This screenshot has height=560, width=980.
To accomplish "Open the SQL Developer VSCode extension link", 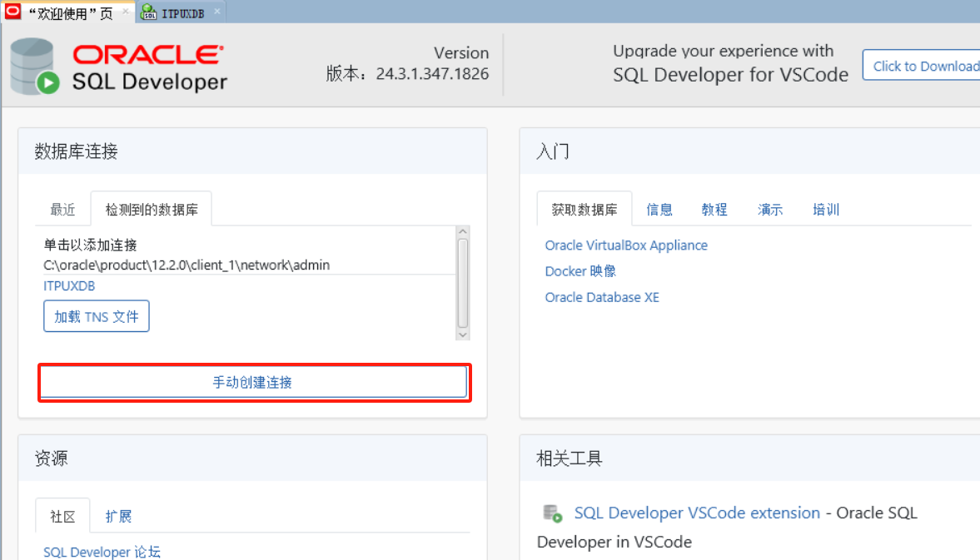I will coord(697,513).
